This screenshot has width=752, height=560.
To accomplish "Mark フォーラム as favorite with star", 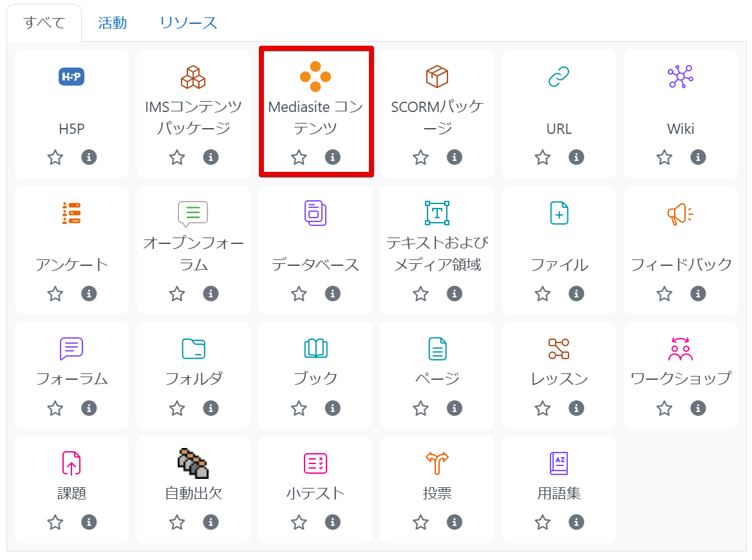I will click(55, 408).
